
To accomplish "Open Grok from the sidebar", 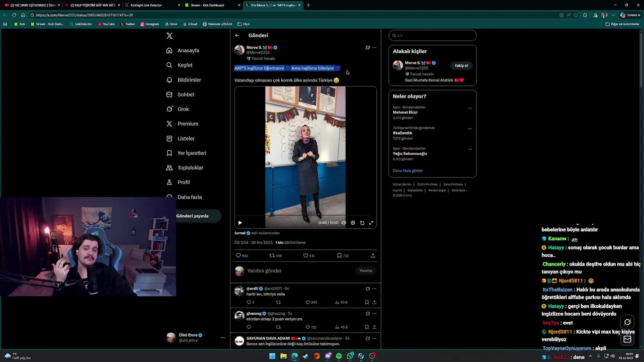I will [x=178, y=109].
